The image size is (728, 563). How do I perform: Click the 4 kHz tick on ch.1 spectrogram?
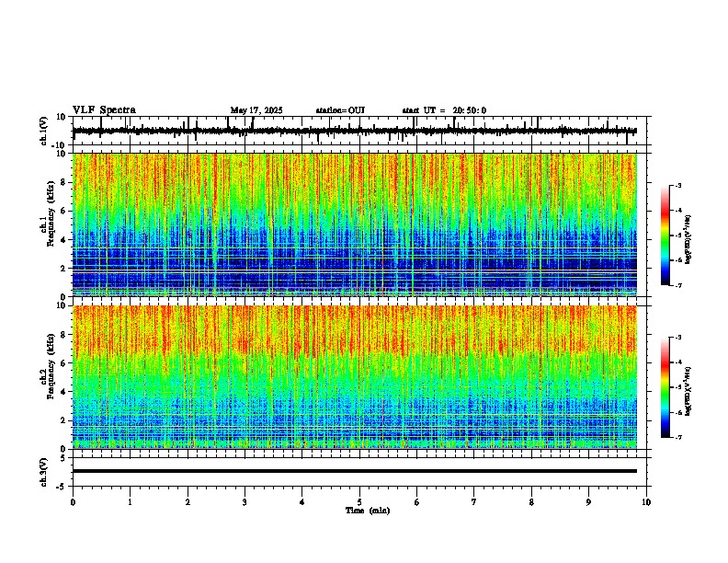pyautogui.click(x=64, y=240)
